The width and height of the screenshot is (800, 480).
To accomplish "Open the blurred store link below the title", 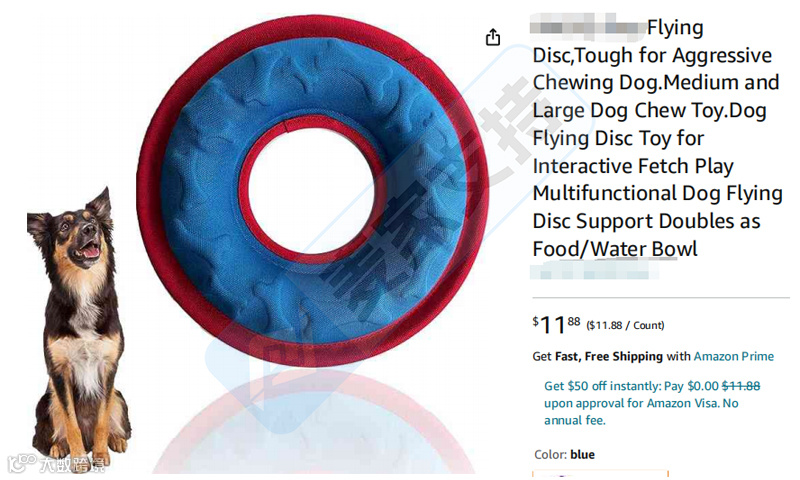I will 594,270.
